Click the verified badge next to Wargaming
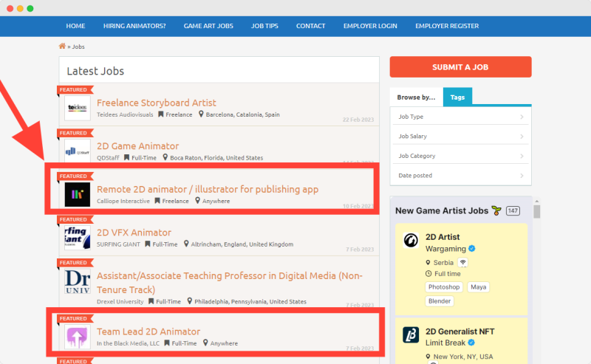591x364 pixels. 472,249
